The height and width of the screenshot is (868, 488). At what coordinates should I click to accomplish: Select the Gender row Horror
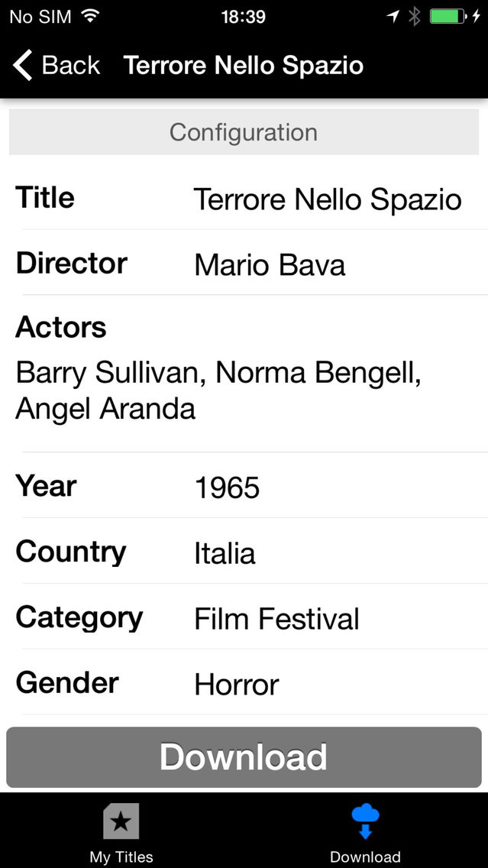244,682
